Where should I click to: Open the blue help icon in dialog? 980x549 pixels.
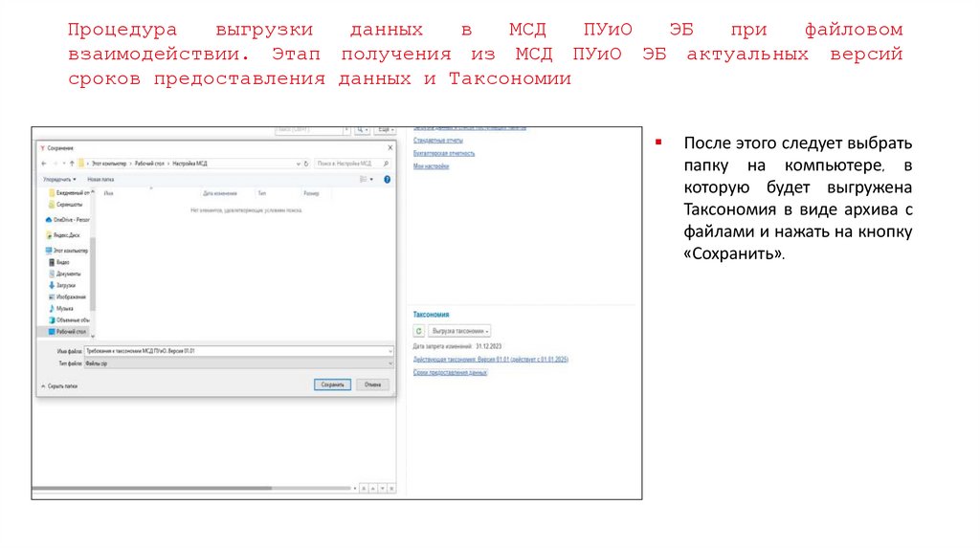pos(387,179)
